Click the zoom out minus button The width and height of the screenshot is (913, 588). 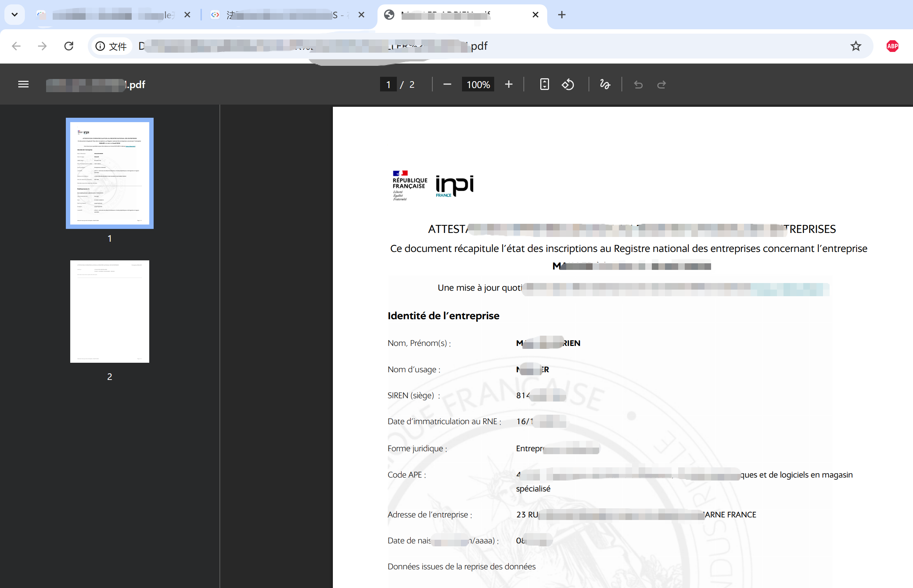point(447,84)
